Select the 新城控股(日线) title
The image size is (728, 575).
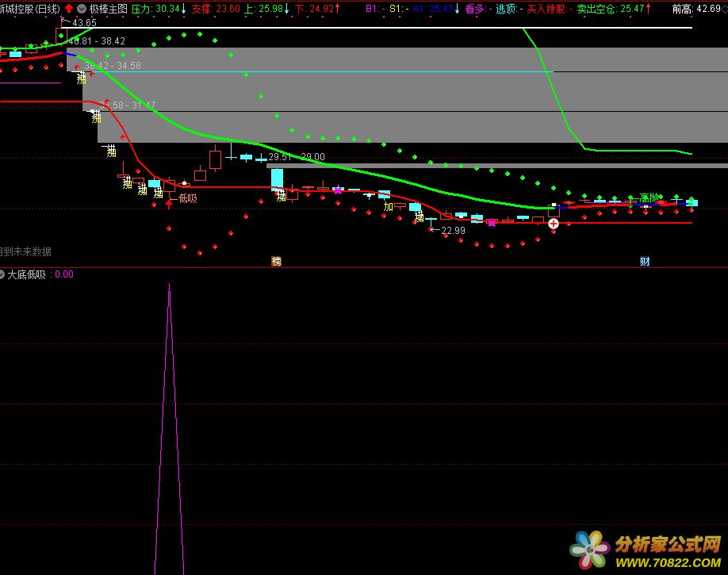(x=30, y=9)
